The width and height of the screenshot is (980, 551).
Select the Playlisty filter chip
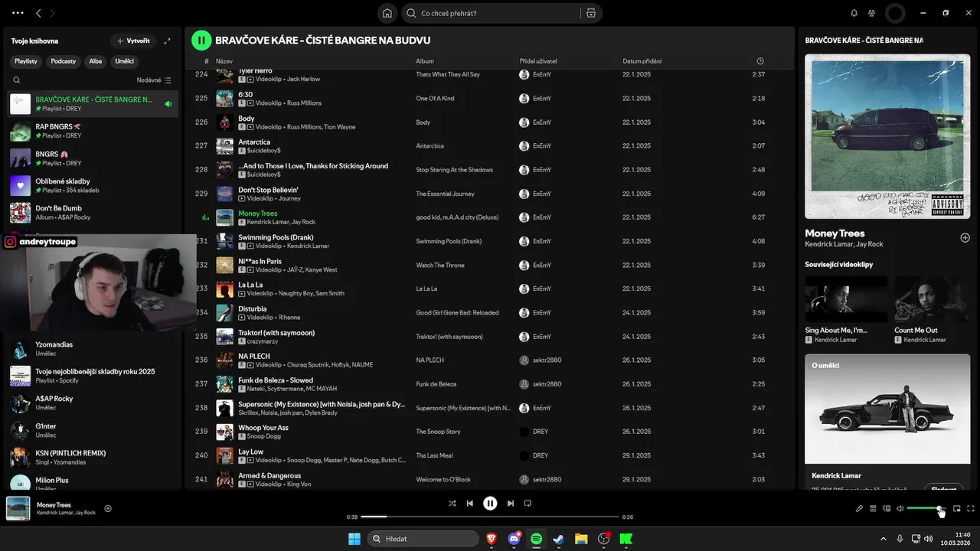pyautogui.click(x=26, y=60)
